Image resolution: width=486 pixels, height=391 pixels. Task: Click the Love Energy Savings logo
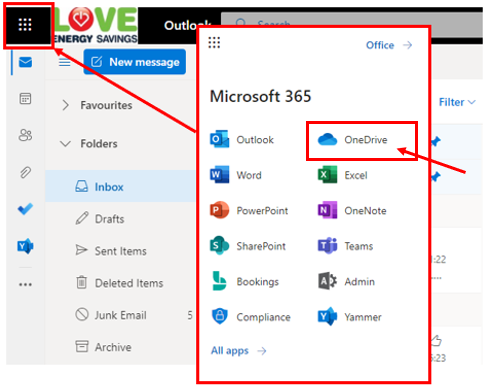[x=95, y=26]
